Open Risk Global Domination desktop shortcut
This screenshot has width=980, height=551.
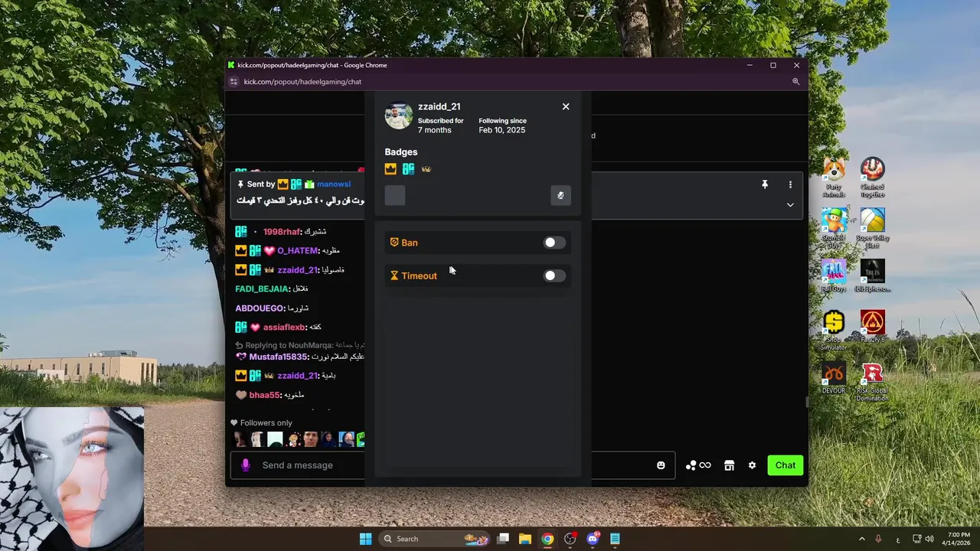[872, 381]
